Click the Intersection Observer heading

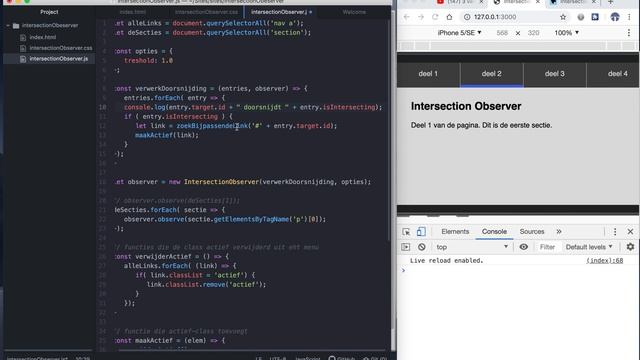[466, 106]
